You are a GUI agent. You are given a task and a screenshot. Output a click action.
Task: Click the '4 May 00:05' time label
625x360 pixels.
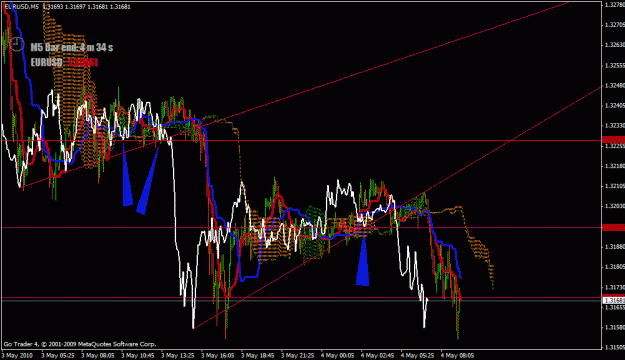coord(337,355)
